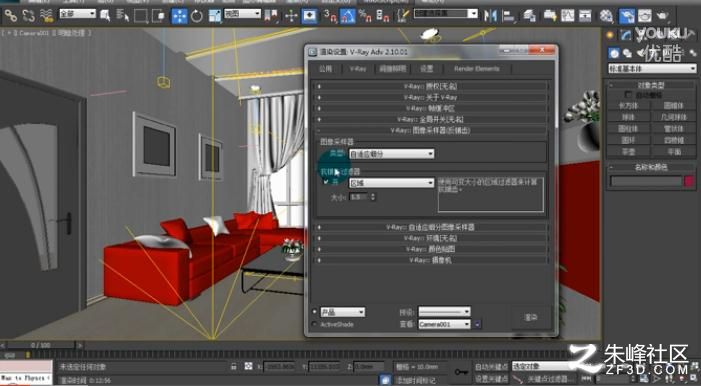Toggle the Angle Snap icon

347,16
